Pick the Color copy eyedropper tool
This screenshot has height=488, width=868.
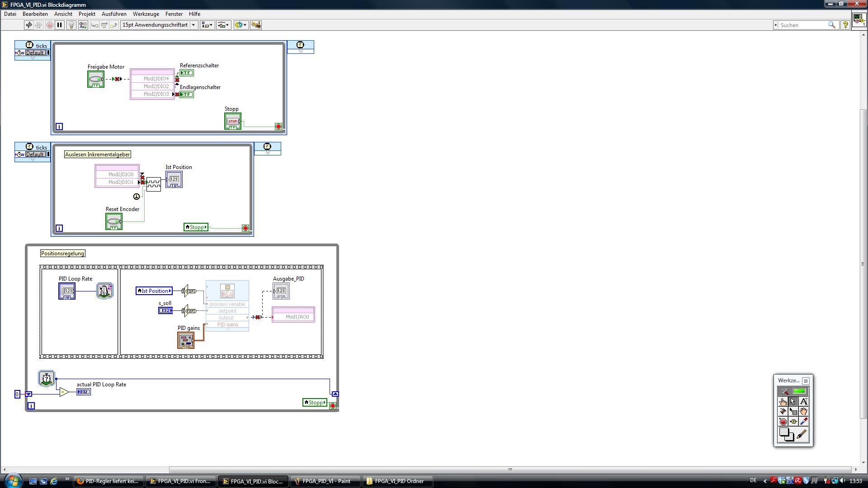(803, 422)
